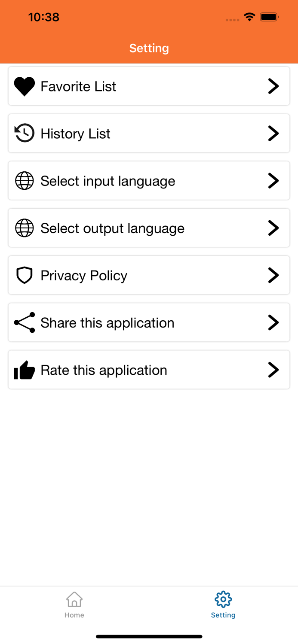
Task: Click the globe icon beside input language
Action: click(x=25, y=180)
